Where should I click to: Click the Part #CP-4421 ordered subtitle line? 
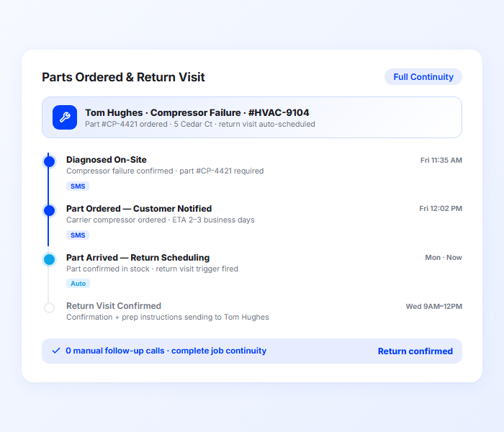click(x=200, y=124)
